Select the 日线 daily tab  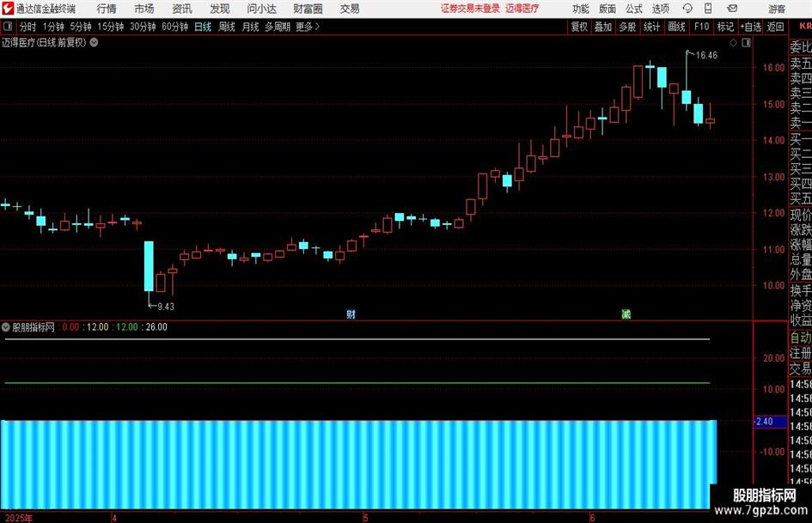[x=203, y=27]
